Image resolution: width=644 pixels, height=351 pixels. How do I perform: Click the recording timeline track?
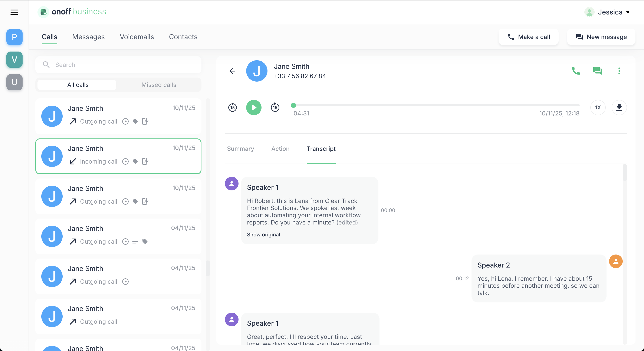pos(436,105)
